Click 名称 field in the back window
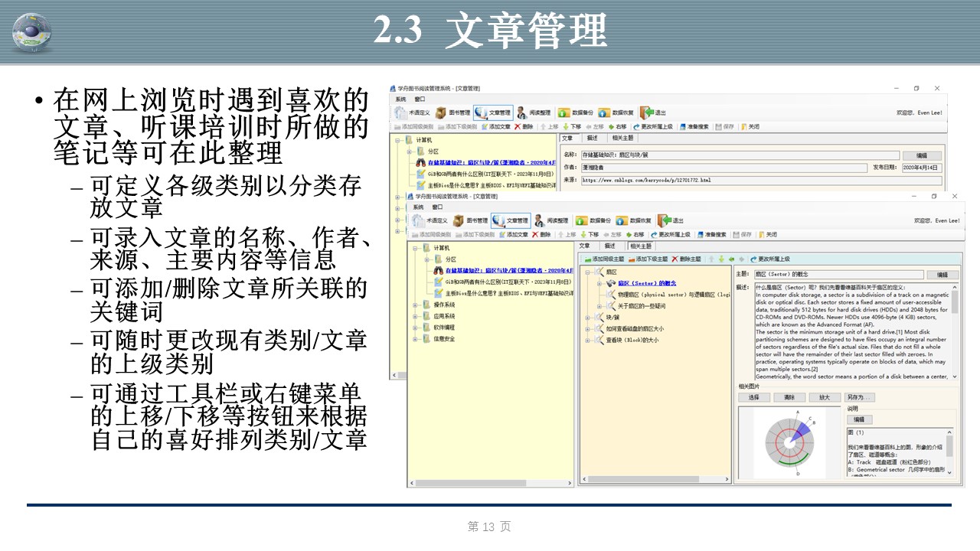The height and width of the screenshot is (551, 980). (740, 155)
